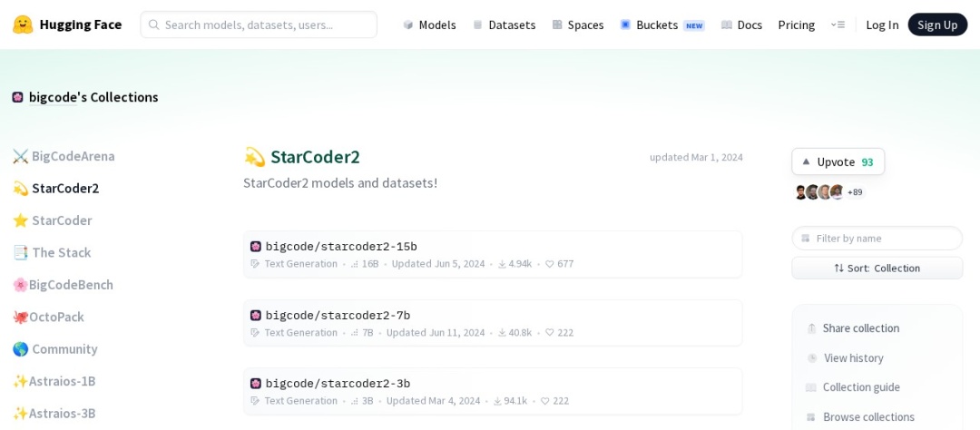The width and height of the screenshot is (980, 430).
Task: Click View history text
Action: coord(854,358)
